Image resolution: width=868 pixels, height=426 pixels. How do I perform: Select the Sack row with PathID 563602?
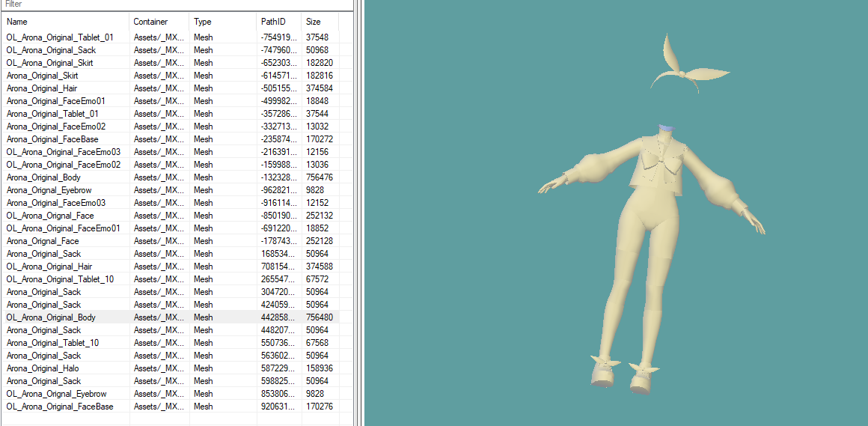tap(171, 356)
